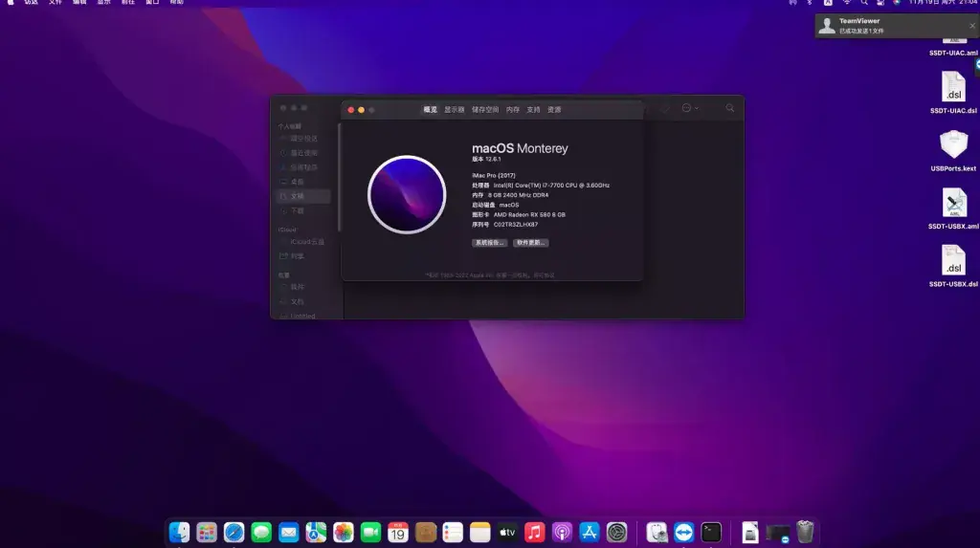Open the minimized window thumbnail in dock
This screenshot has width=980, height=548.
click(x=778, y=533)
